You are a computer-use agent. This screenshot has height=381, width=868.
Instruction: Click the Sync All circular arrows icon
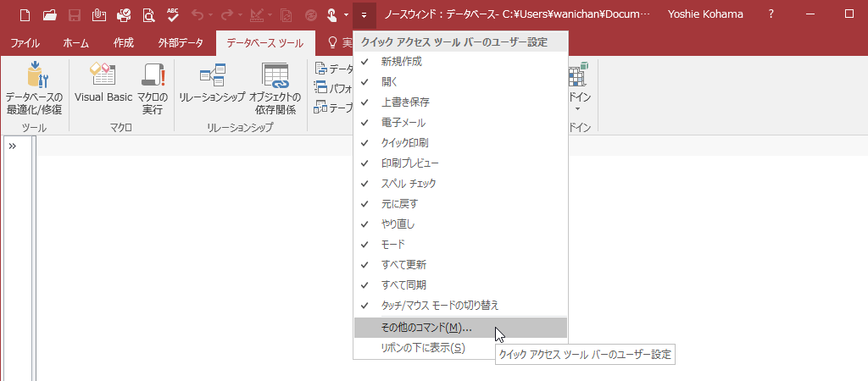(x=310, y=15)
